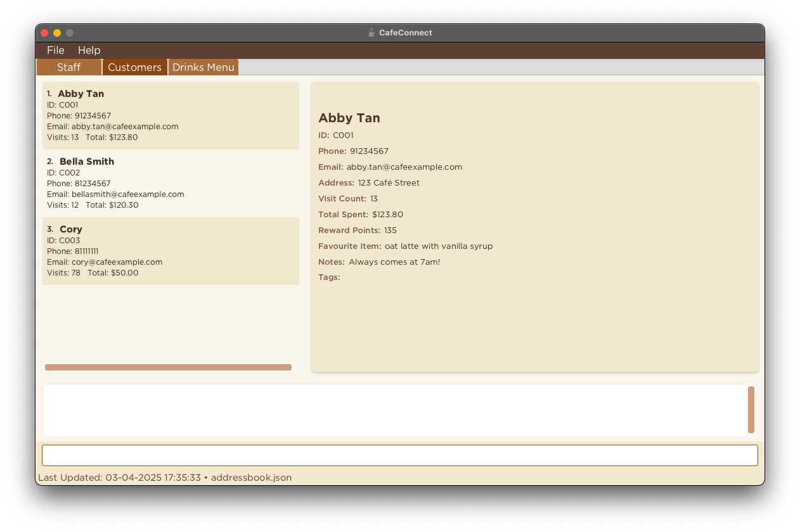Click 'Phone: 81234567' in Bella's card

[79, 184]
